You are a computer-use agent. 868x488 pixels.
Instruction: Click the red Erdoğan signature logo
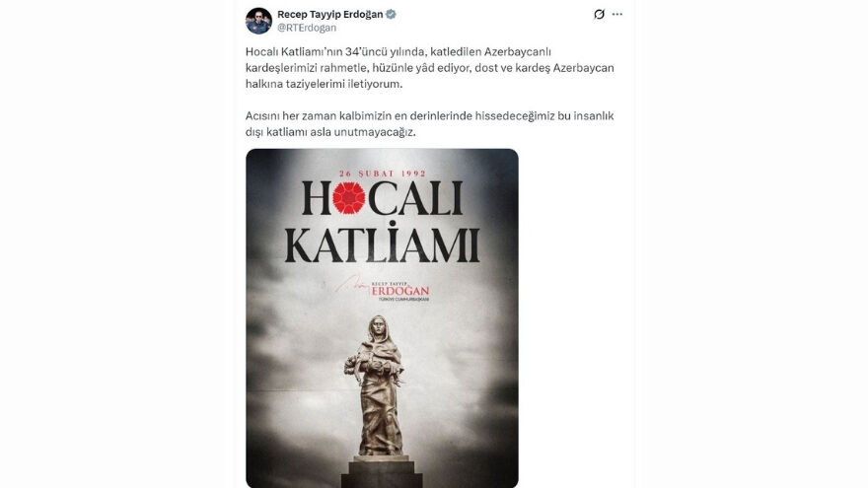pyautogui.click(x=383, y=290)
